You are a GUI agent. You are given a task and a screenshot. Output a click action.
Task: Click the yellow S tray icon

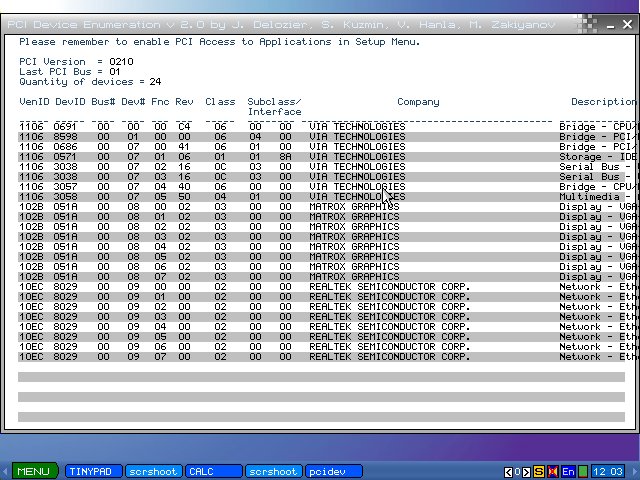click(539, 472)
